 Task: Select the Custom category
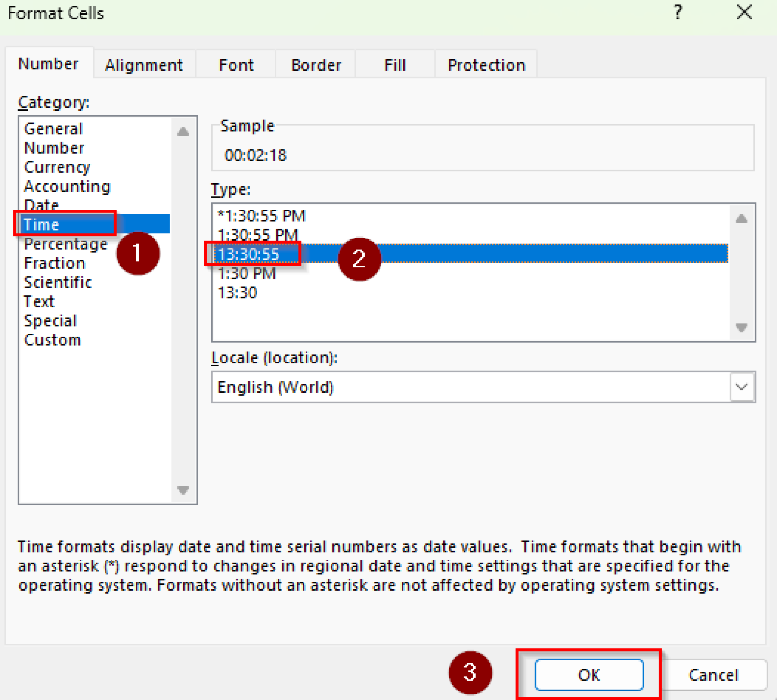(x=53, y=340)
